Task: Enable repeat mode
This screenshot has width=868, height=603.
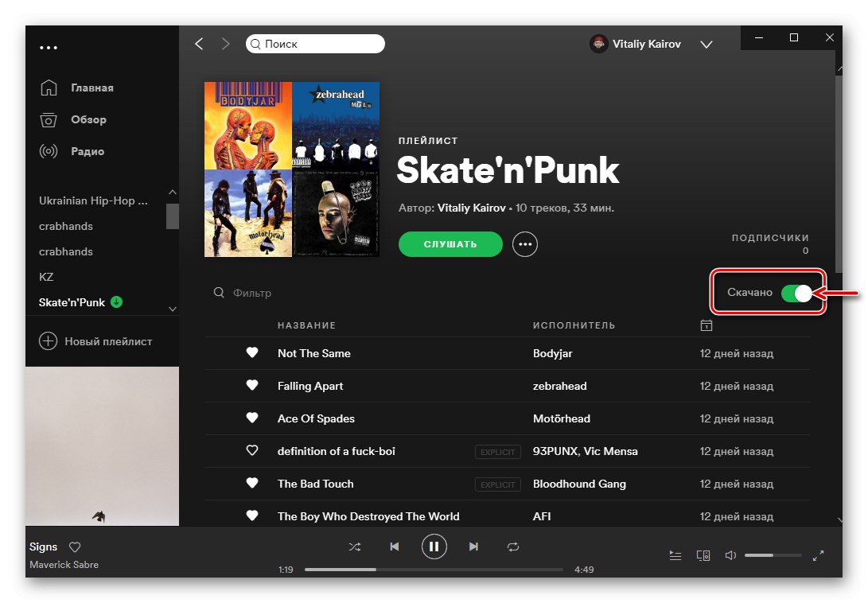Action: pyautogui.click(x=513, y=547)
